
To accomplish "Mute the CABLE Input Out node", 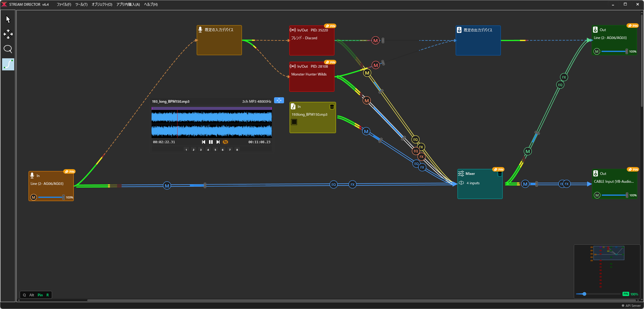I will pyautogui.click(x=597, y=195).
